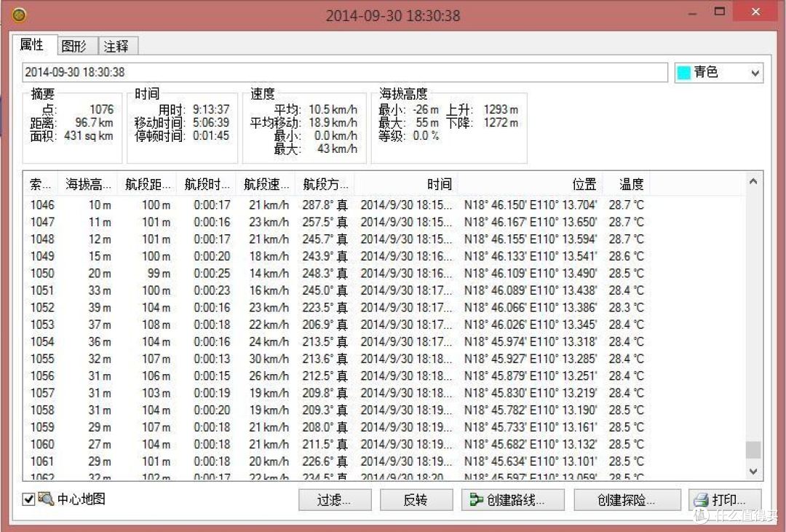786x532 pixels.
Task: Select track point row 1059
Action: pyautogui.click(x=337, y=426)
